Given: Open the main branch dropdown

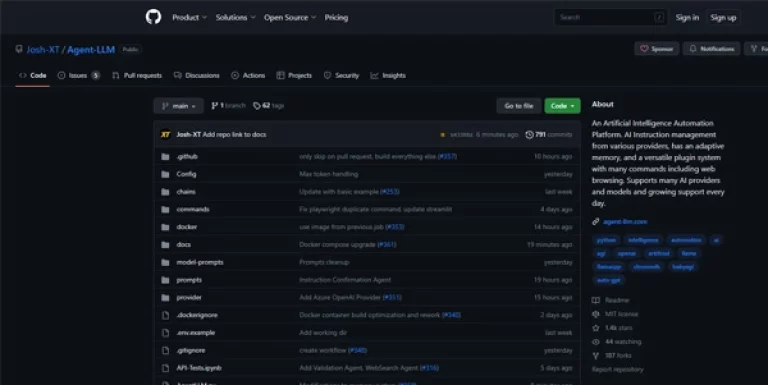Looking at the screenshot, I should coord(178,106).
